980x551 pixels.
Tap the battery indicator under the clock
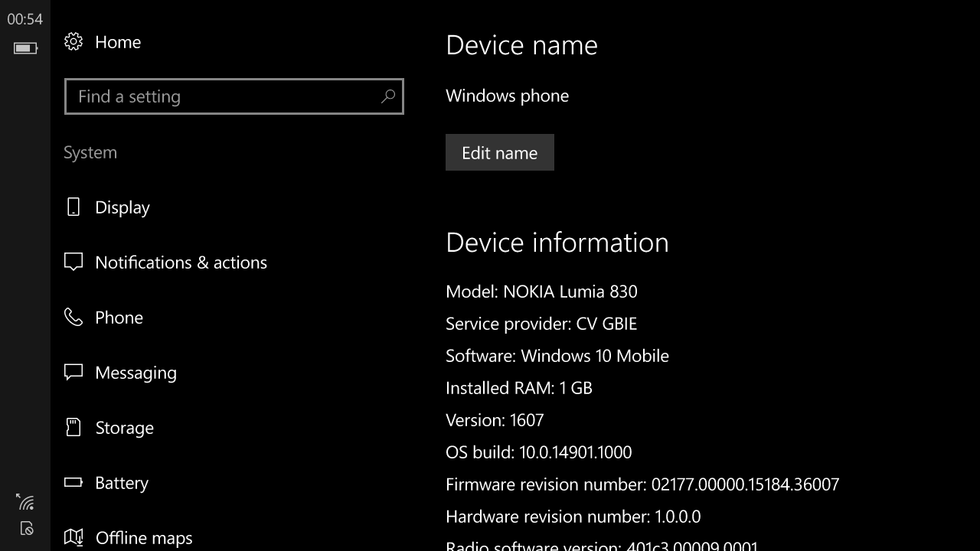(25, 48)
